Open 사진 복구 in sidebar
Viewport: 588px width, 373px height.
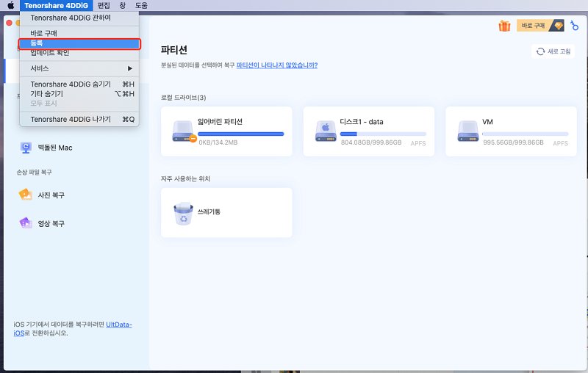coord(51,195)
